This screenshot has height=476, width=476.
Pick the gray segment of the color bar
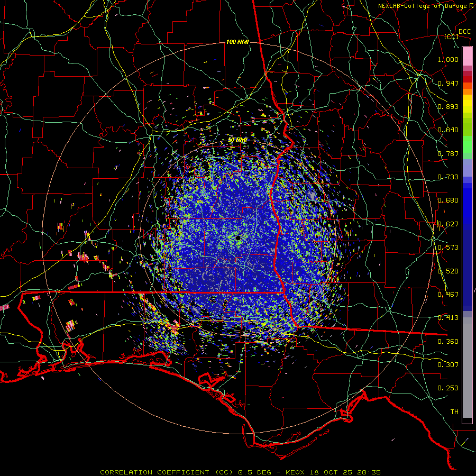point(467,368)
